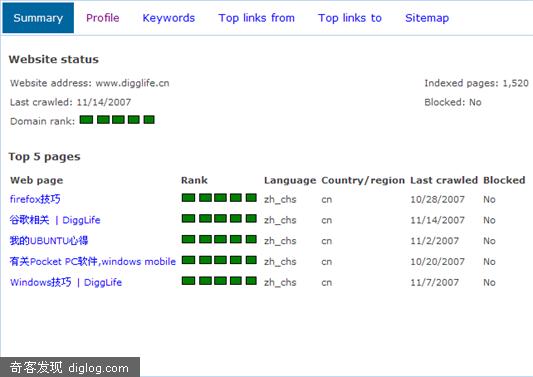The height and width of the screenshot is (377, 533).
Task: Go to Top links to tab
Action: click(350, 18)
